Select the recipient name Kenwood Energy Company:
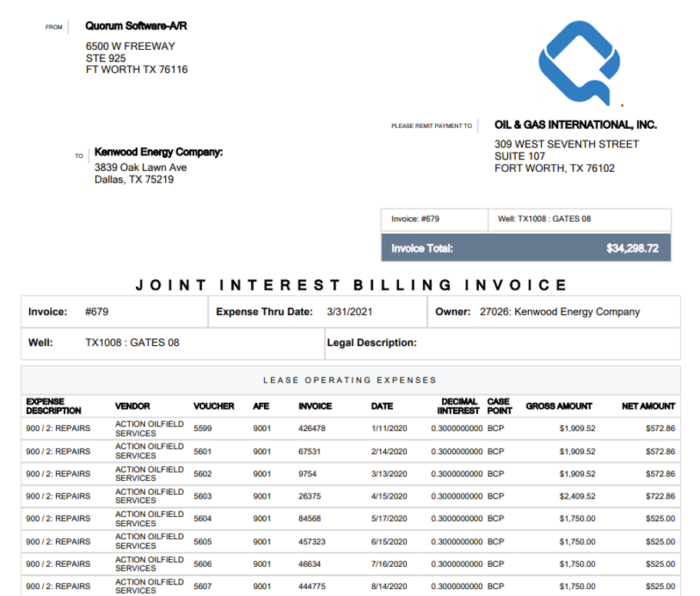 [158, 152]
